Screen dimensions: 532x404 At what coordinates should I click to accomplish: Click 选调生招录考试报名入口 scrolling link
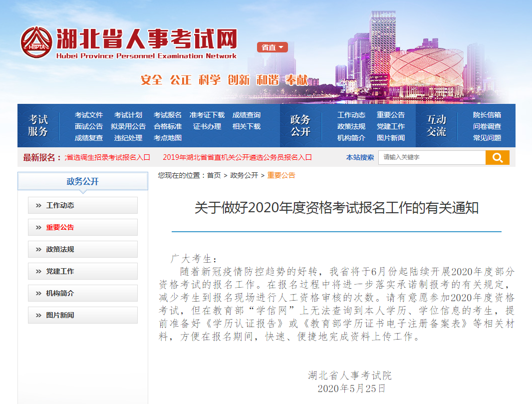tap(108, 157)
